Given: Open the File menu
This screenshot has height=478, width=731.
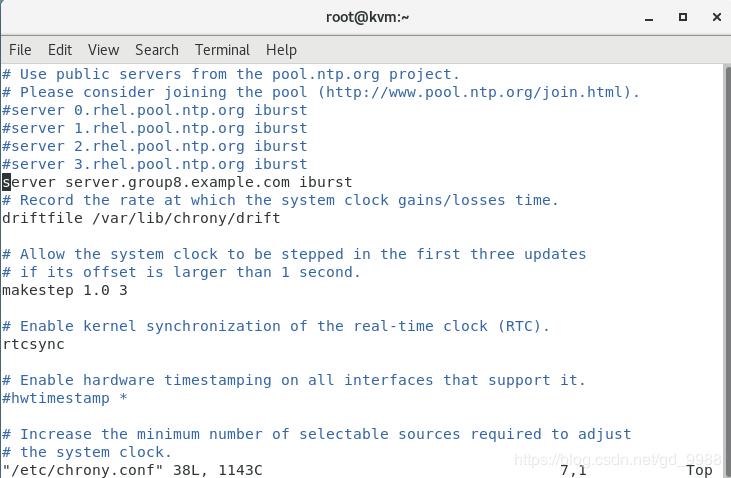Looking at the screenshot, I should pyautogui.click(x=20, y=49).
